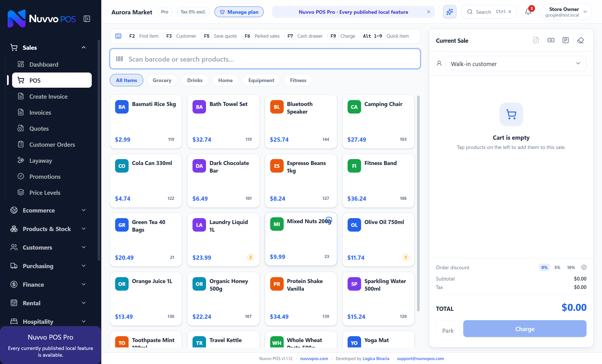Screen dimensions: 602x364
Task: Add Cola Can 330ml to the sale
Action: click(x=146, y=181)
